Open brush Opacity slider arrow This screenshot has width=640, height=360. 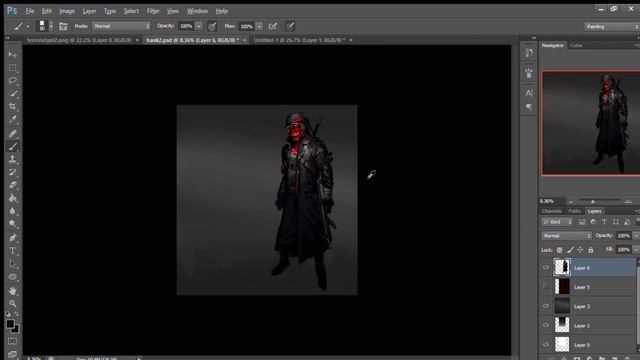click(198, 26)
